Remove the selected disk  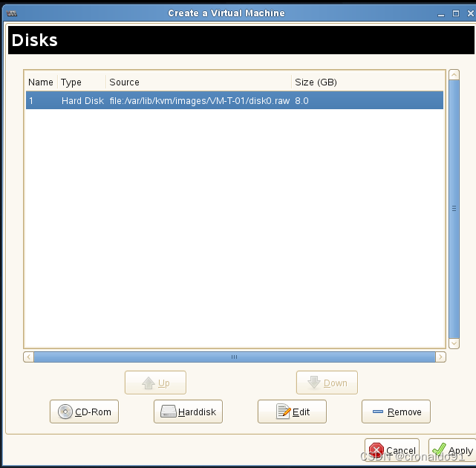[x=396, y=412]
